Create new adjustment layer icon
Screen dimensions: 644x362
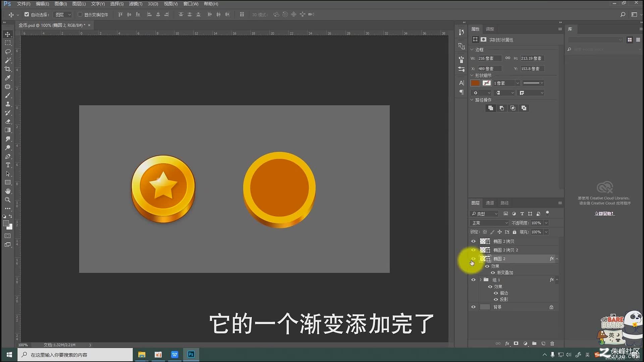pyautogui.click(x=525, y=344)
